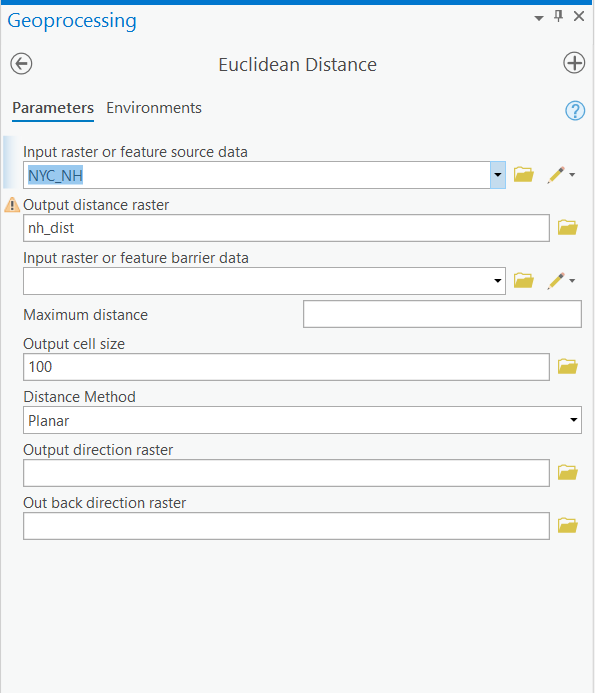Viewport: 595px width, 693px height.
Task: Click the barrier data pencil sketch icon
Action: (556, 281)
